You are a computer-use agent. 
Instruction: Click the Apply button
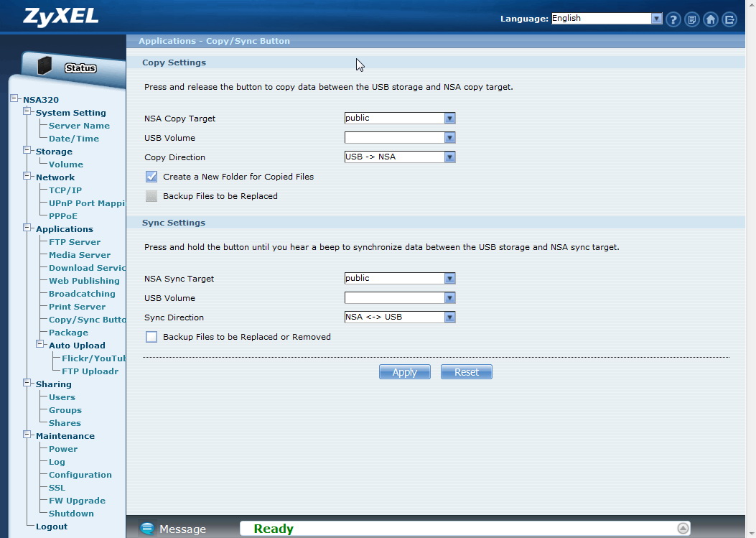tap(404, 372)
